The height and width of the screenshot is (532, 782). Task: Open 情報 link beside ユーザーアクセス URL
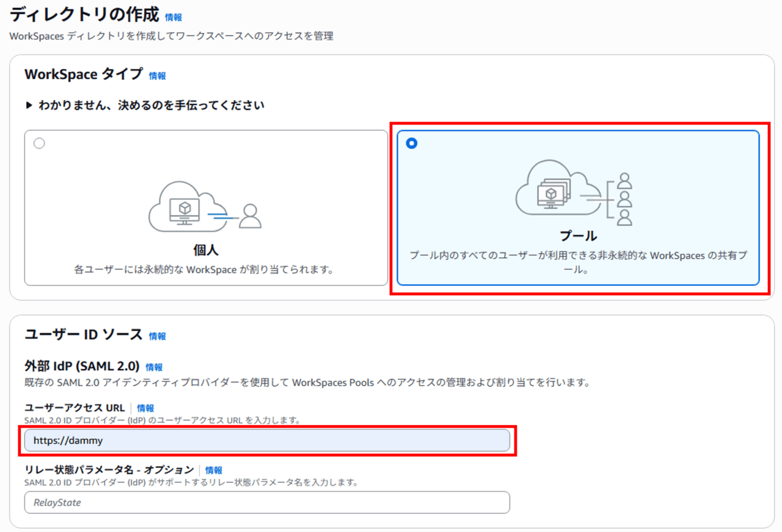[x=145, y=408]
